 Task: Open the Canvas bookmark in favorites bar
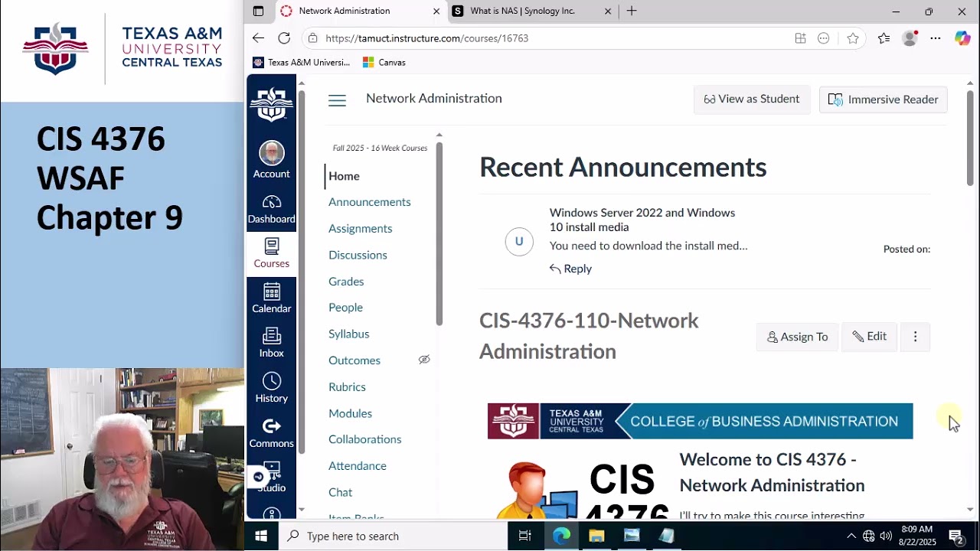[x=384, y=62]
